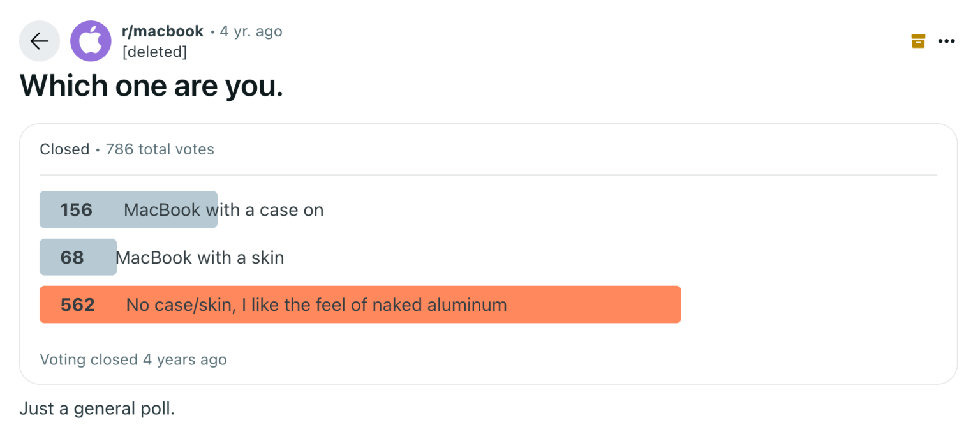This screenshot has height=434, width=980.
Task: Select the "No case/skin" naked aluminum option
Action: (316, 305)
